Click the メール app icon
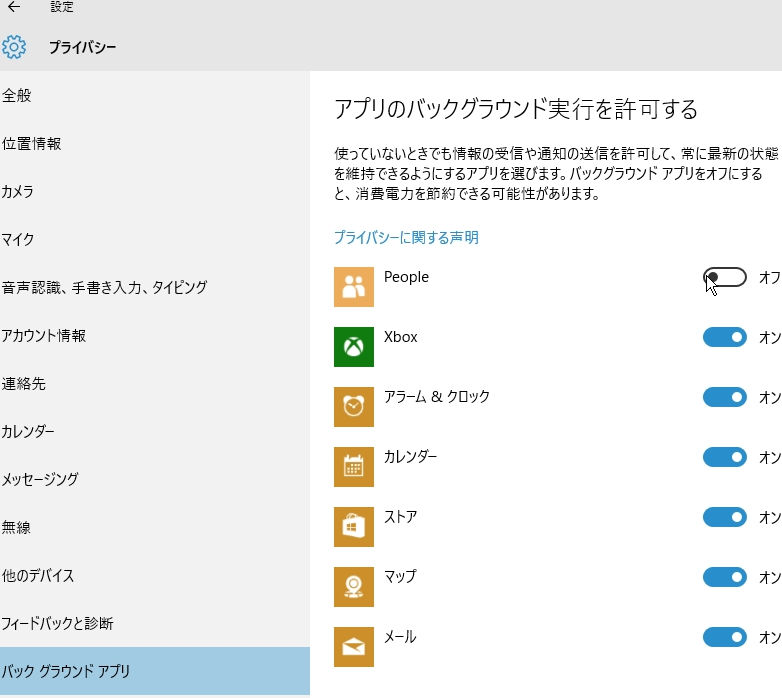The height and width of the screenshot is (698, 782). coord(354,647)
